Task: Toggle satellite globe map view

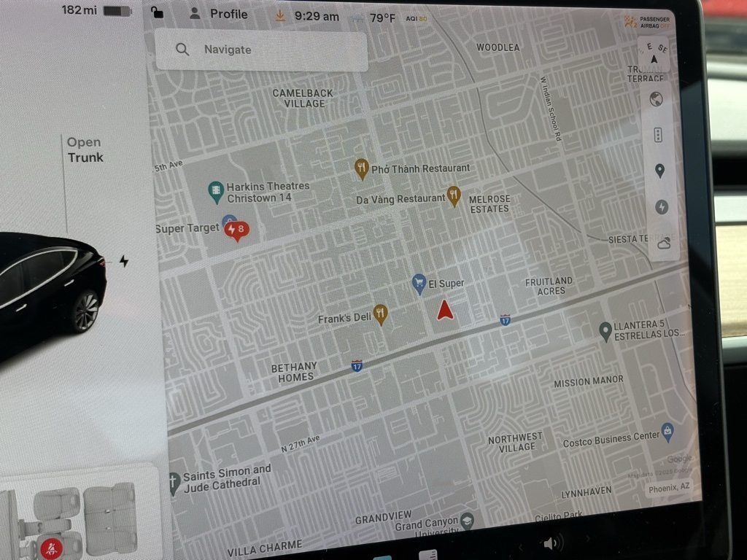Action: coord(656,99)
